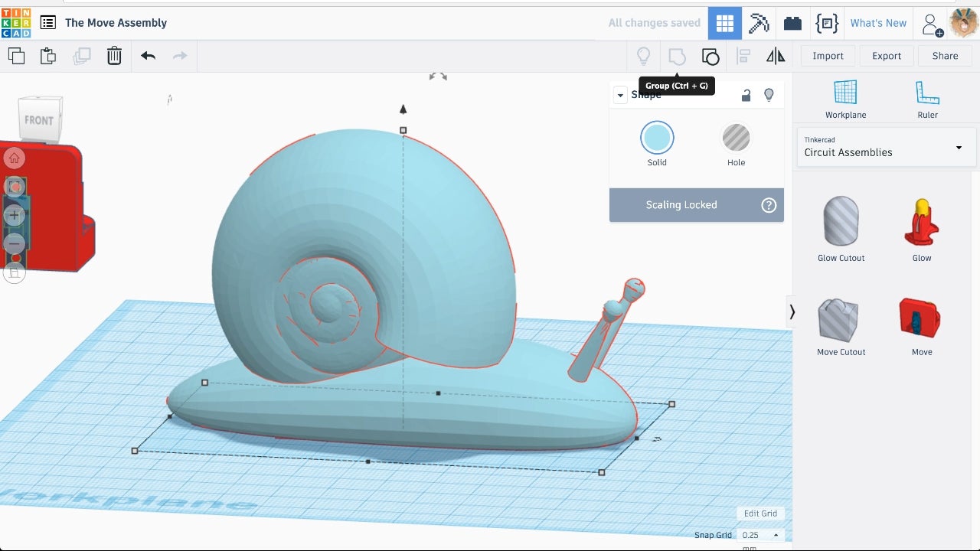Click the Group shapes icon
The height and width of the screenshot is (551, 980).
tap(677, 56)
